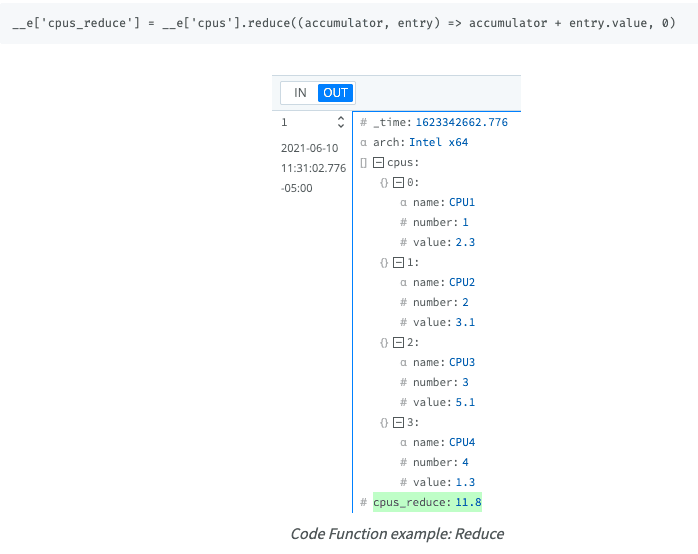Click the object braces icon beside entry 1
The image size is (698, 554).
click(384, 263)
